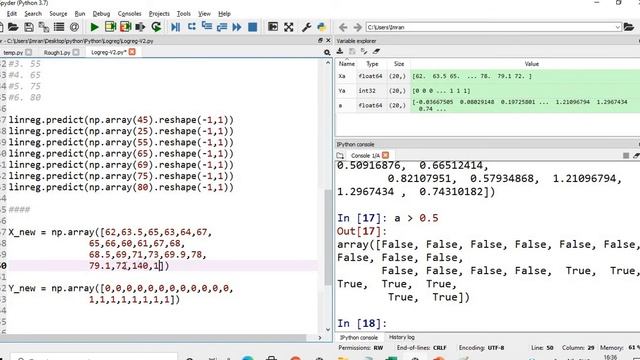Open the Edit menu
This screenshot has width=640, height=360.
11,13
